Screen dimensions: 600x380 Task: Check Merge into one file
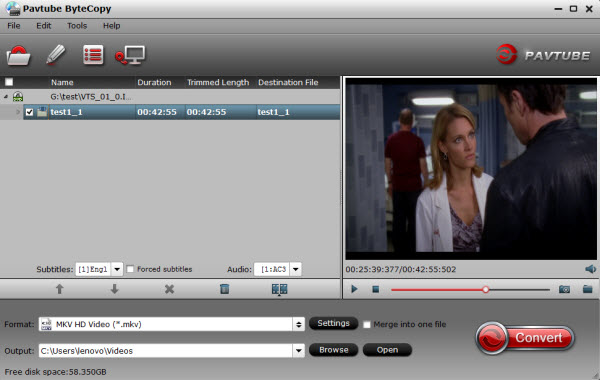tap(367, 325)
